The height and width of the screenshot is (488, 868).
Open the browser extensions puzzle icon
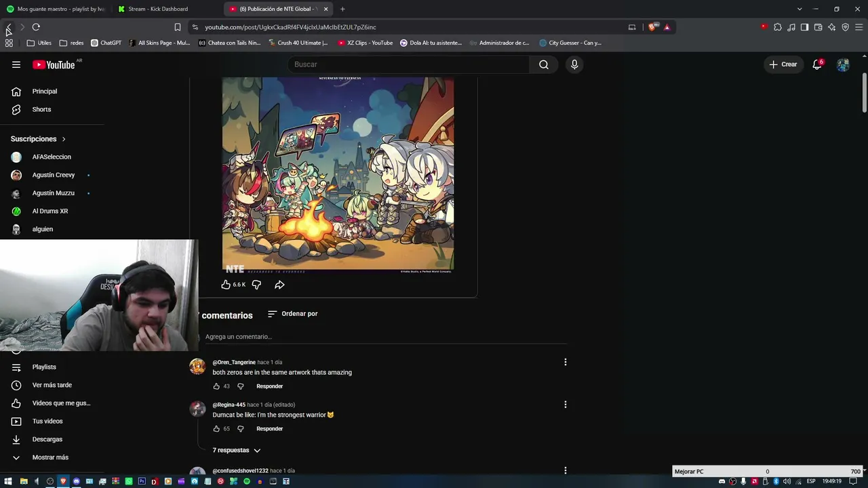click(778, 27)
